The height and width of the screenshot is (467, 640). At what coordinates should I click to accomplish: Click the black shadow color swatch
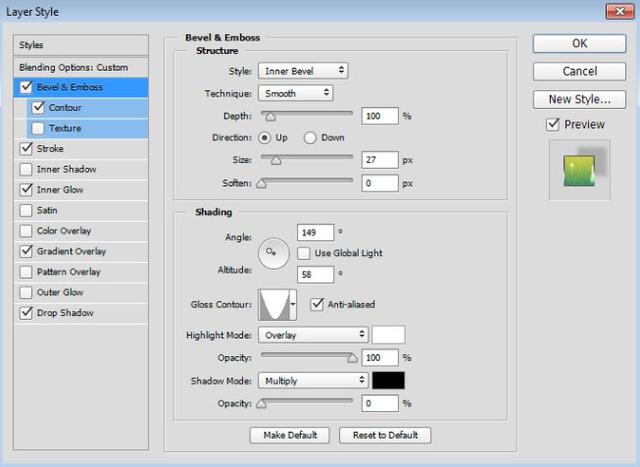coord(388,380)
